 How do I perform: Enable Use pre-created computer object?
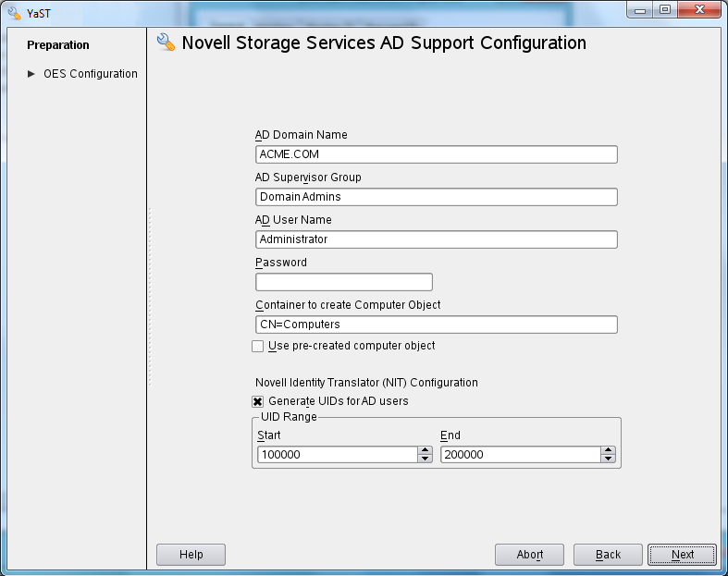point(258,346)
